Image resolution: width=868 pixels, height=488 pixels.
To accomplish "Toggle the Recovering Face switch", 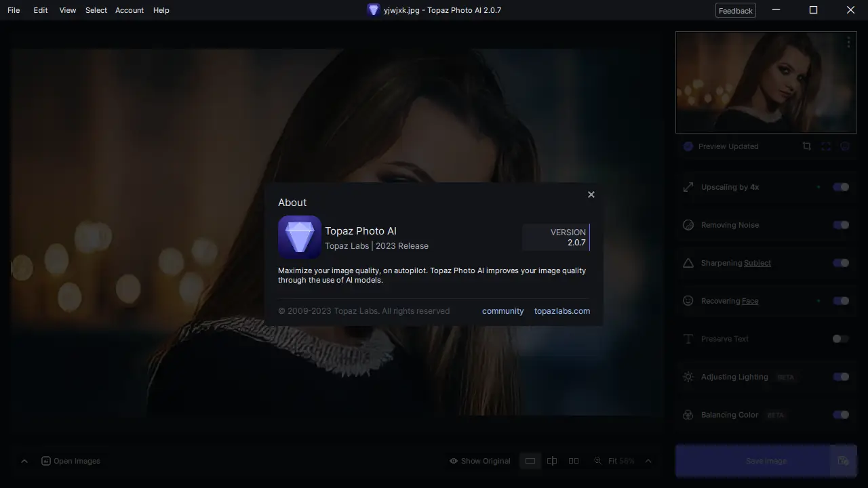I will point(841,301).
